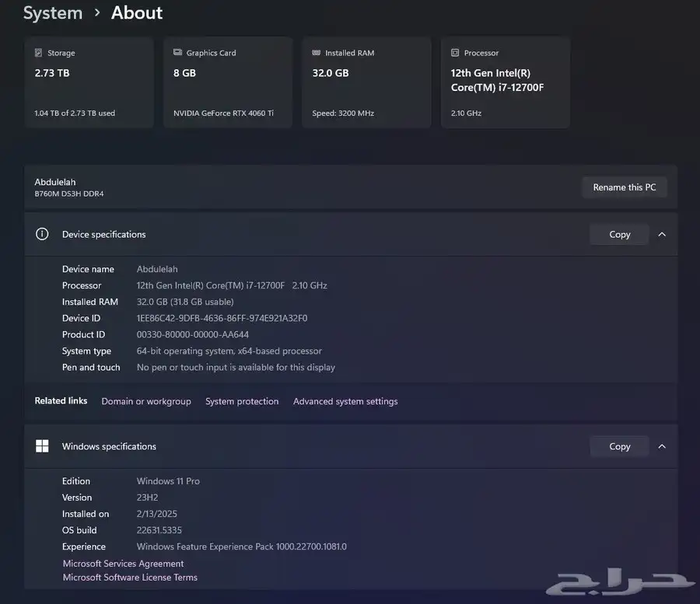
Task: Click the About page title
Action: click(x=137, y=13)
